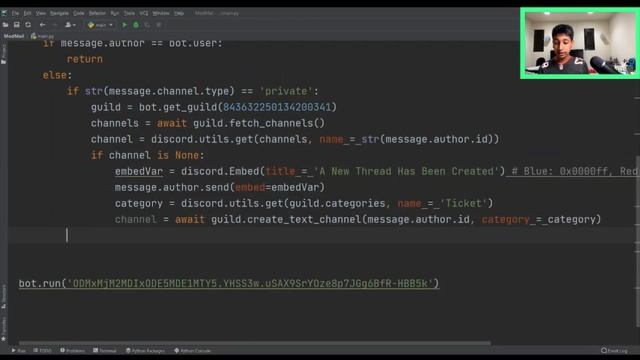Open the Structure tool window sidebar tab
Screen dimensions: 640x360
pyautogui.click(x=4, y=296)
